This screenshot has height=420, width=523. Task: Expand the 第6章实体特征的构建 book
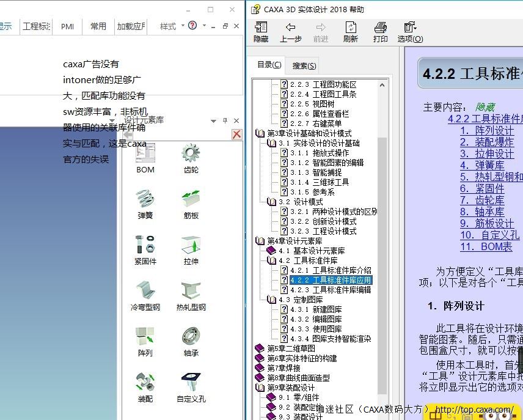point(260,358)
